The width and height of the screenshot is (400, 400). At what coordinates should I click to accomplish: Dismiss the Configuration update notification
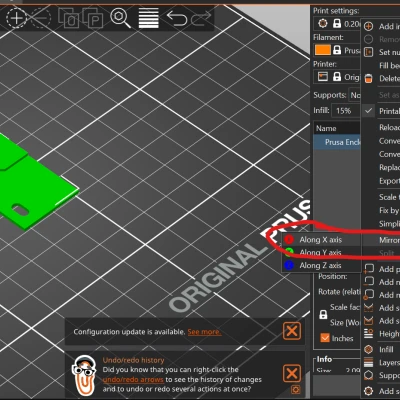(292, 331)
